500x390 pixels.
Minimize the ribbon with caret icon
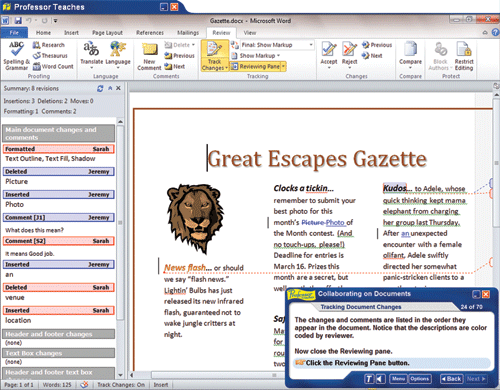(x=485, y=32)
